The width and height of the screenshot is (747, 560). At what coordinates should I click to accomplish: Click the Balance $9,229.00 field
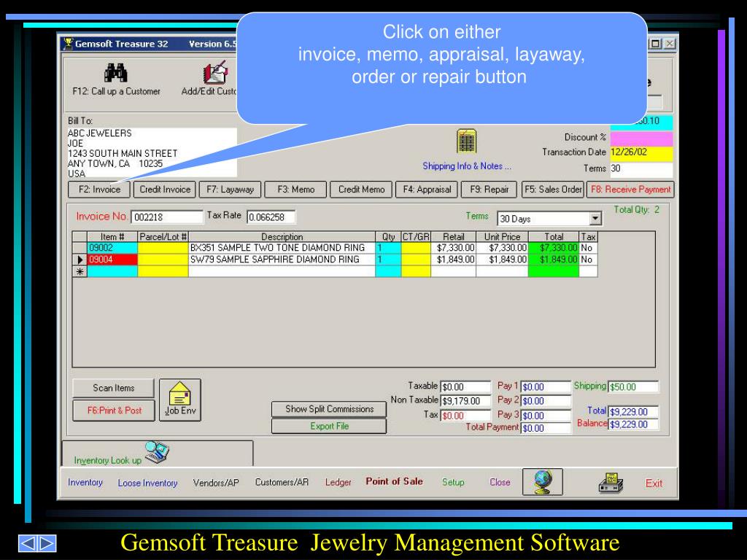click(633, 424)
